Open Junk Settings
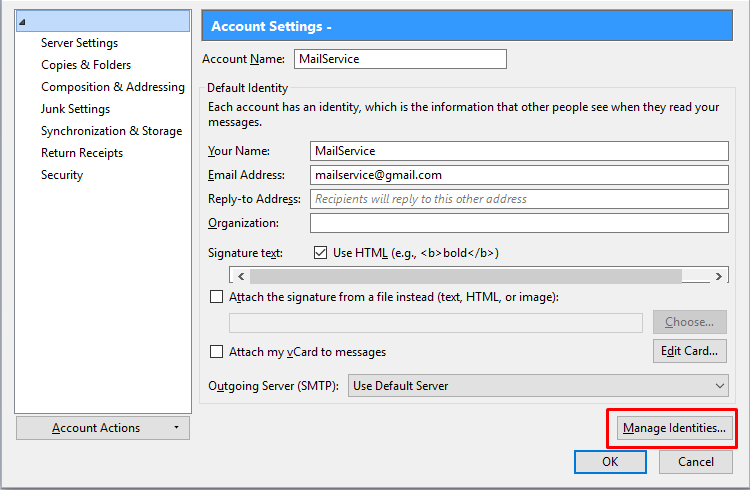 click(76, 109)
